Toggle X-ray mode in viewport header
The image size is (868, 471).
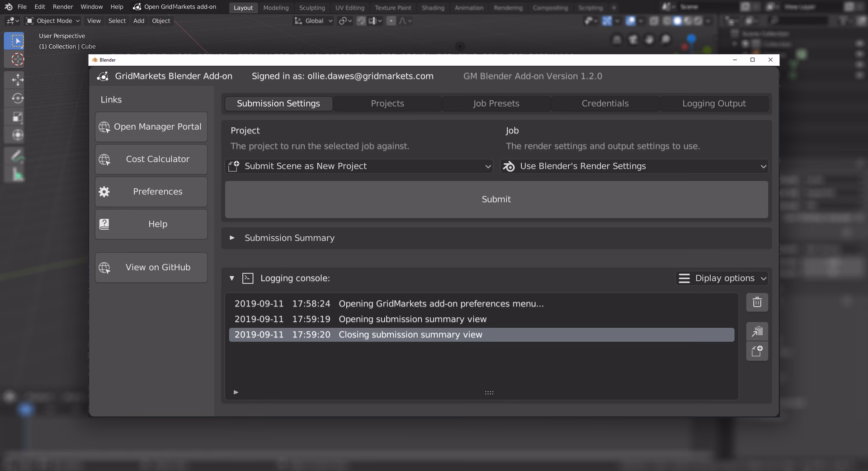tap(654, 21)
